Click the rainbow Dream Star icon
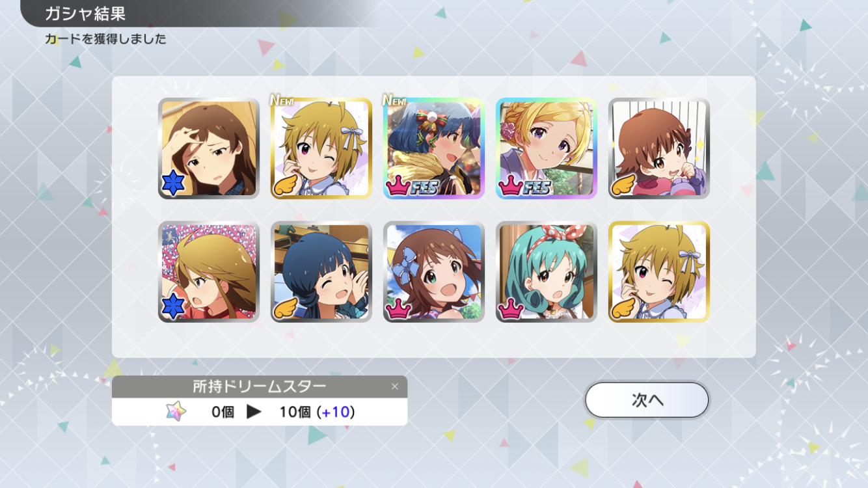 point(176,411)
